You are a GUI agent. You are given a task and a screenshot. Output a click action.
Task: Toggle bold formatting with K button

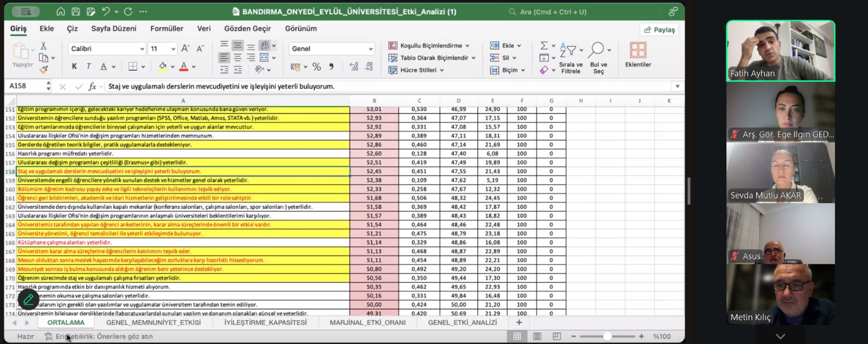[74, 67]
